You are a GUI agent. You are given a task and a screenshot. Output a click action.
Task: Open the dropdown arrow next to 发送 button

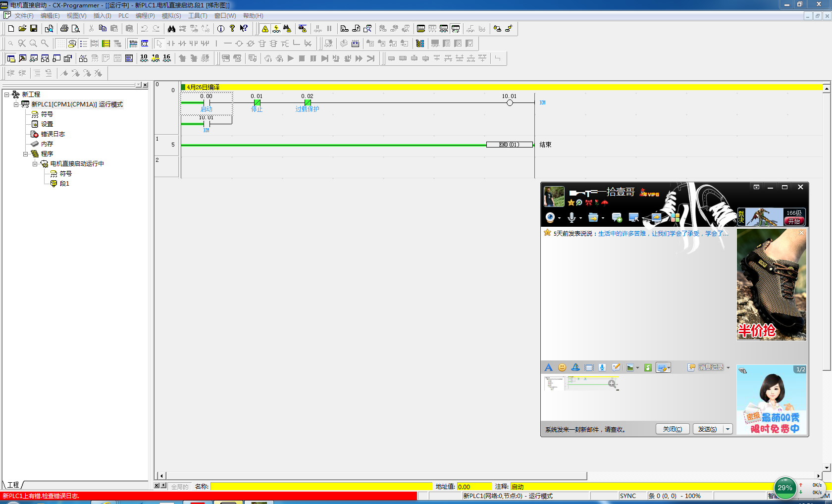pyautogui.click(x=728, y=429)
